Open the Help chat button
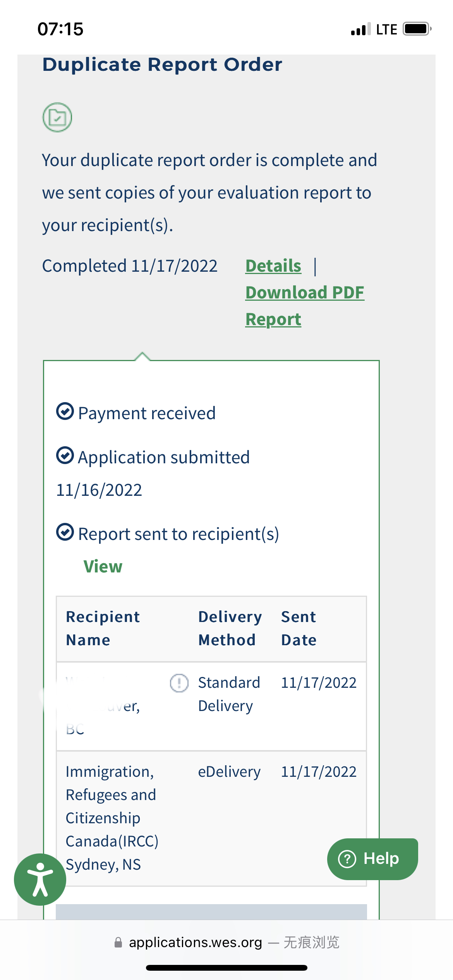The width and height of the screenshot is (453, 980). click(x=372, y=859)
